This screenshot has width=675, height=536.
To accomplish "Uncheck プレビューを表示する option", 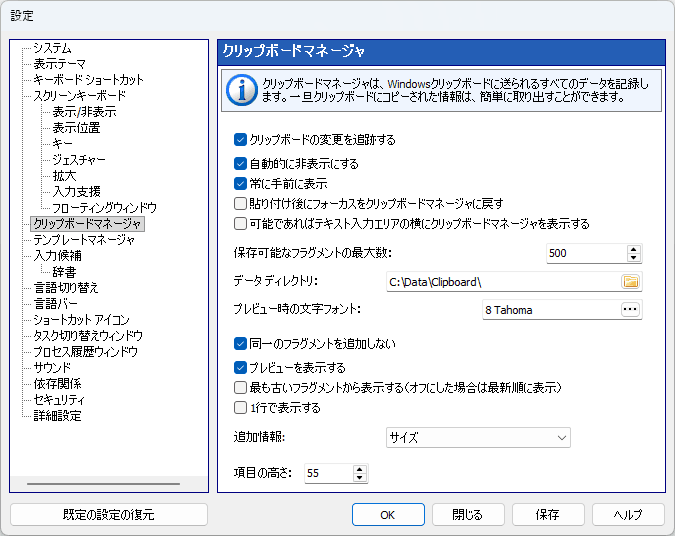I will [240, 368].
